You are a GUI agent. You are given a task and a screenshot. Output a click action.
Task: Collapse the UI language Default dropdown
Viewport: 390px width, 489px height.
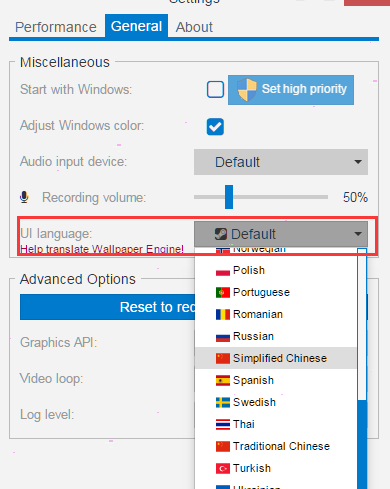281,234
